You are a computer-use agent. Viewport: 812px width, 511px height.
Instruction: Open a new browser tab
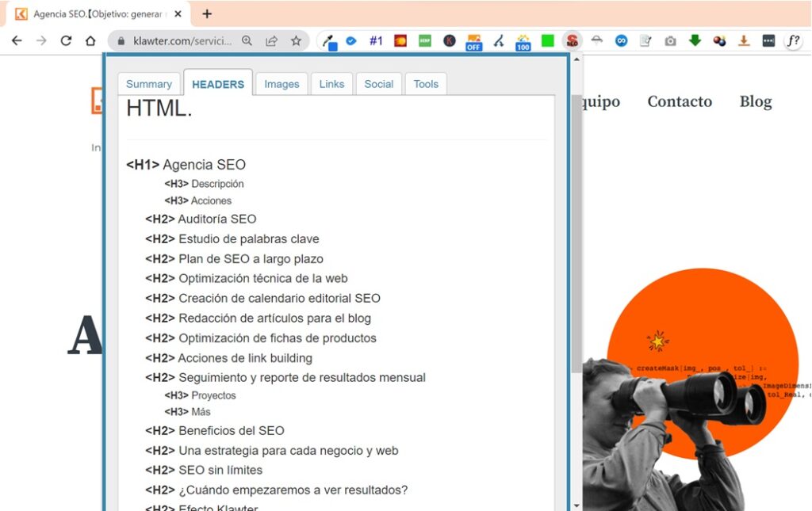click(207, 13)
